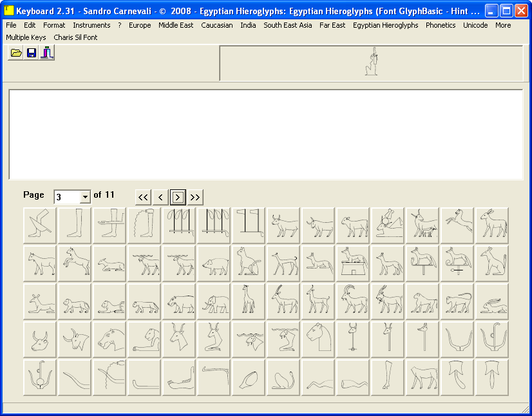
Task: Click inside the large white text area
Action: tap(266, 135)
